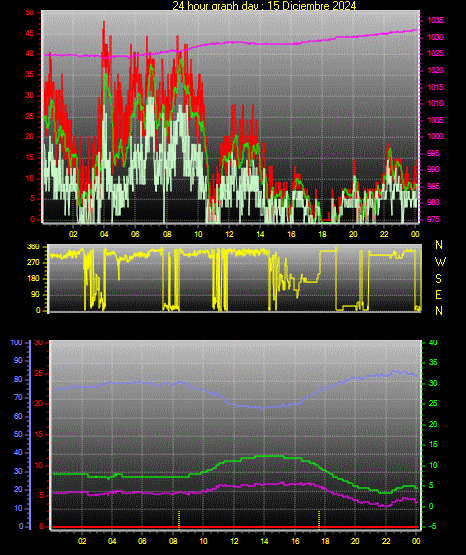The height and width of the screenshot is (555, 466).
Task: Click the 14 hour label under temperature chart
Action: click(264, 541)
